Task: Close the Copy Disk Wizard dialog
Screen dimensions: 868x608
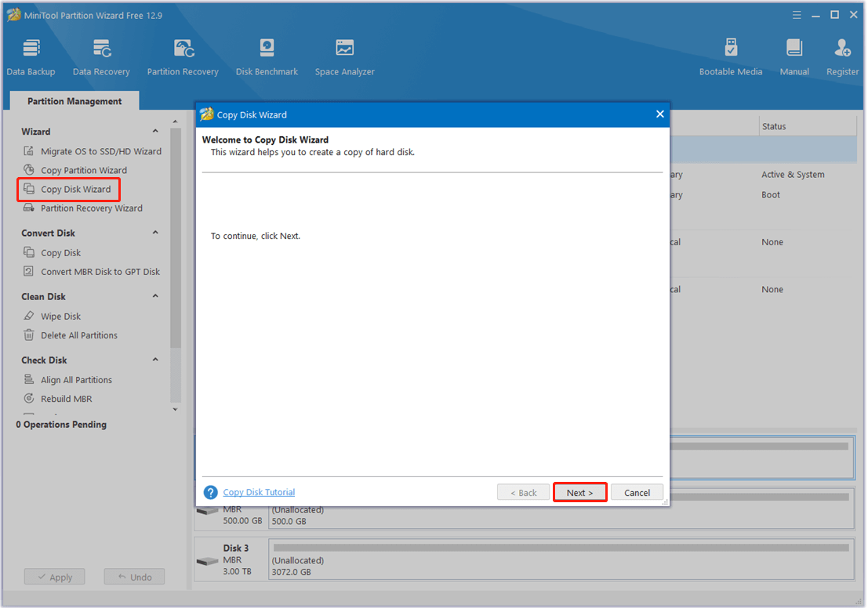Action: click(660, 114)
